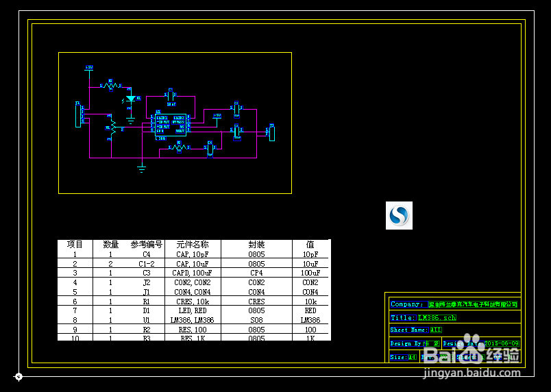Select the CAPD, 100uF name cell
Viewport: 551px width, 392px height.
(x=193, y=273)
